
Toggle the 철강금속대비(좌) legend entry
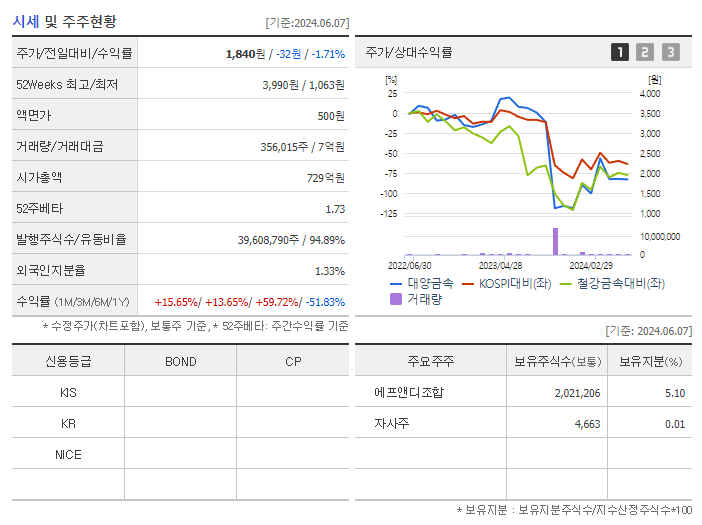point(612,283)
